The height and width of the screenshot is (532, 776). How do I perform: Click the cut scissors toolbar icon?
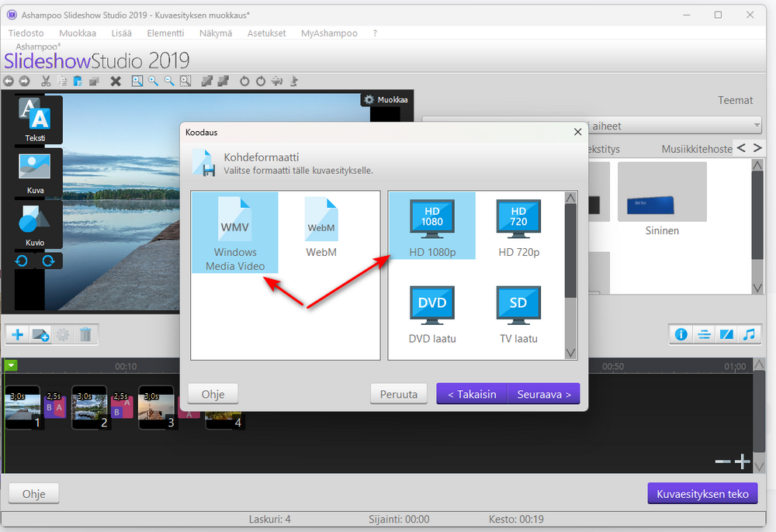[x=46, y=81]
